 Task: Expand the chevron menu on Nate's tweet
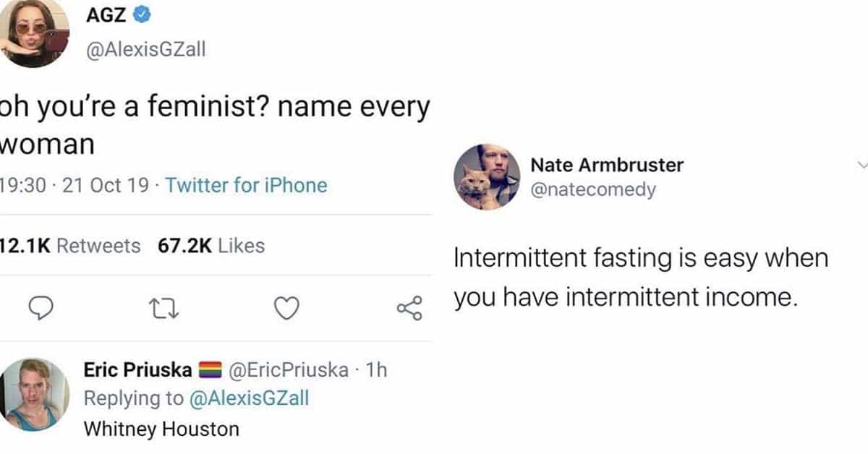(x=861, y=166)
